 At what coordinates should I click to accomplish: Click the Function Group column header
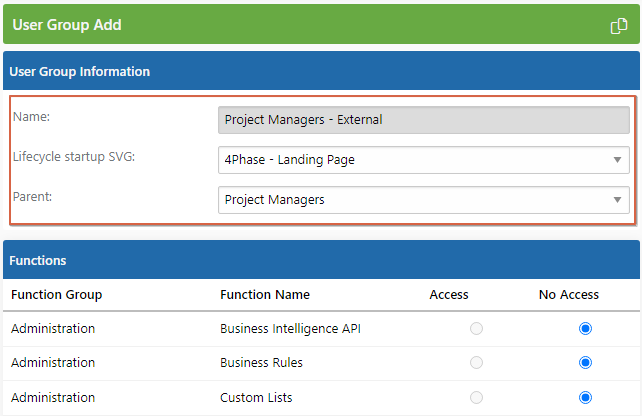pos(57,295)
